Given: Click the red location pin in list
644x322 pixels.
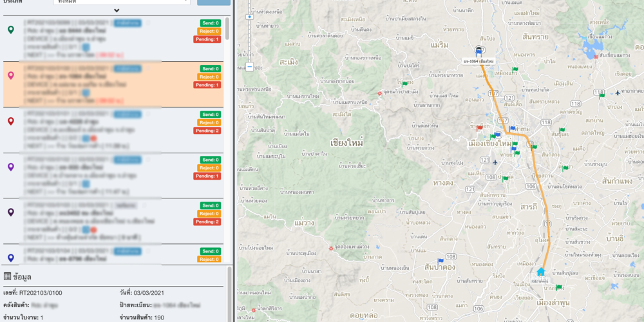Looking at the screenshot, I should [x=10, y=121].
